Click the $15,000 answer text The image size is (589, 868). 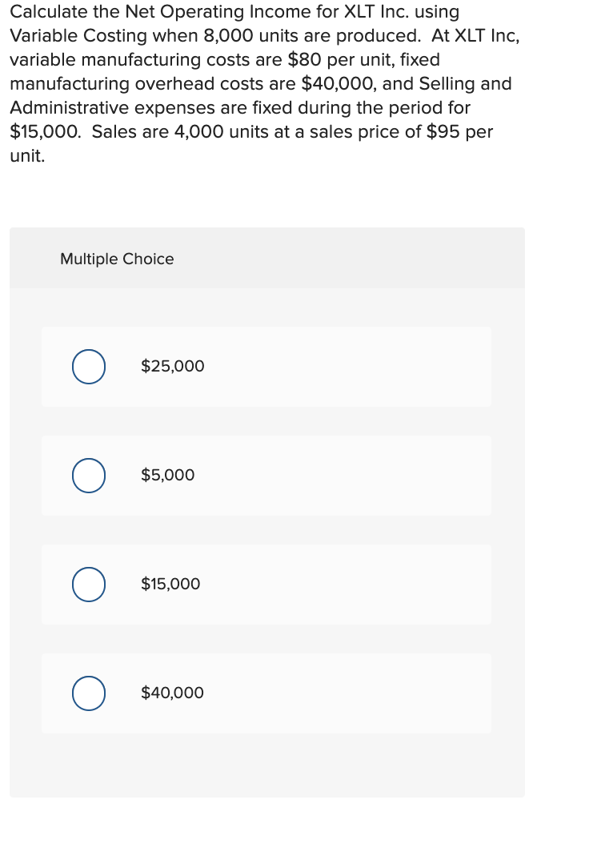[x=170, y=584]
